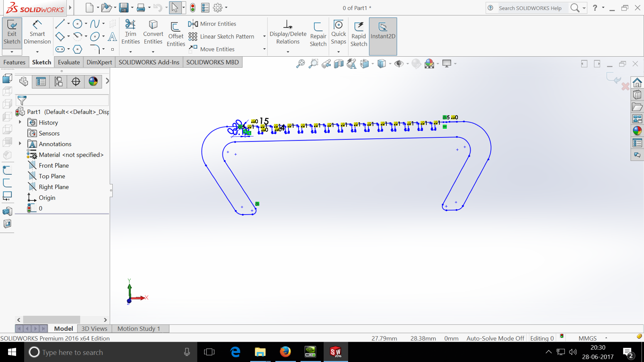Click the Trim Entities tool
Viewport: 644px width, 362px height.
tap(130, 32)
